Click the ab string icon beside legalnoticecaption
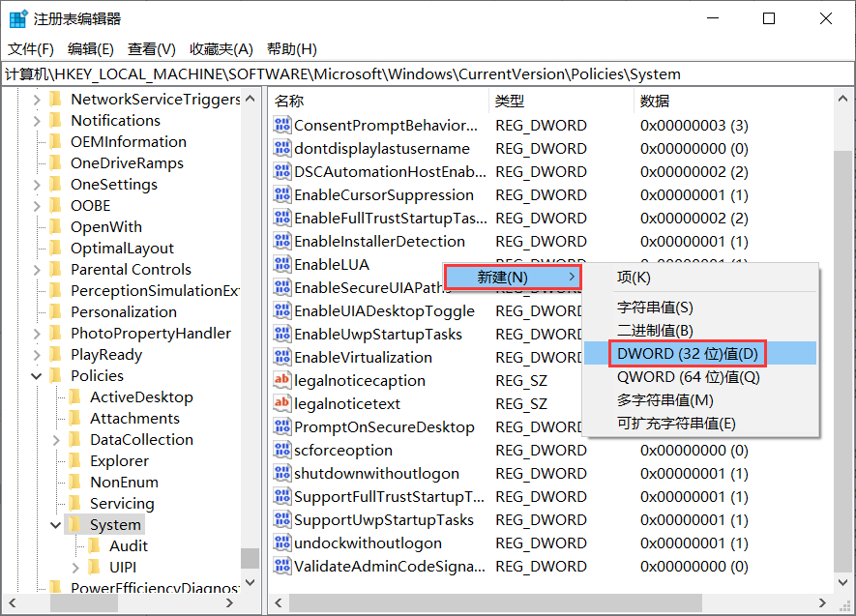The width and height of the screenshot is (856, 616). coord(282,380)
